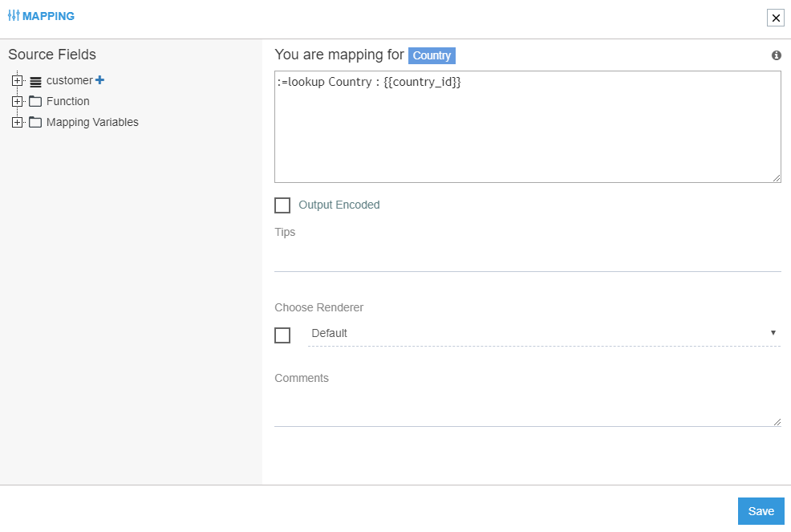Enable the Output Encoded checkbox
Screen dimensions: 791x532
(x=282, y=205)
